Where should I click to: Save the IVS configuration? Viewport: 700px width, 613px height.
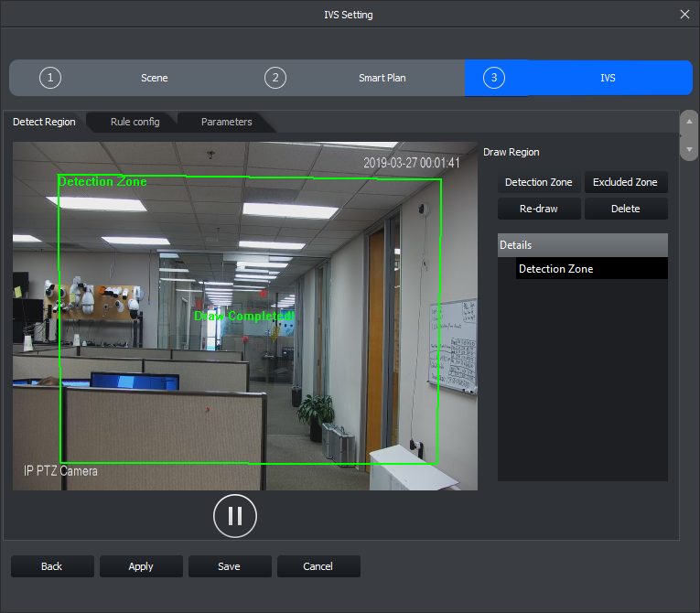[x=229, y=566]
